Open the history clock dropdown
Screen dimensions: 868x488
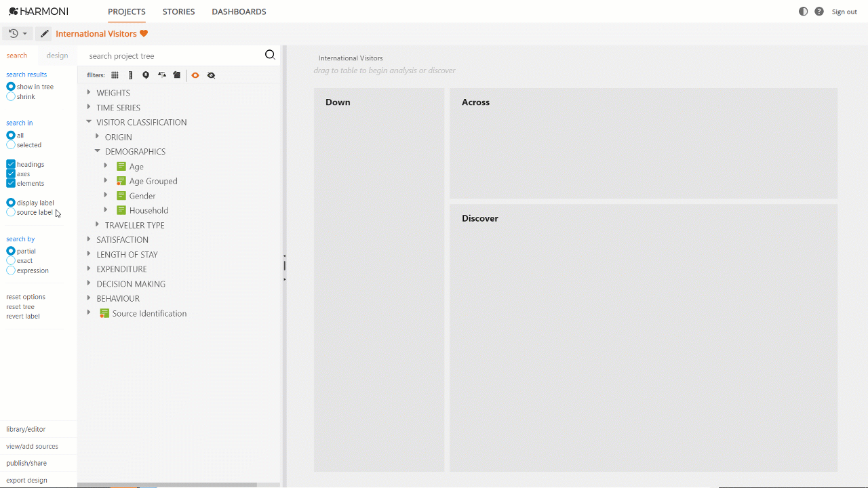tap(18, 34)
